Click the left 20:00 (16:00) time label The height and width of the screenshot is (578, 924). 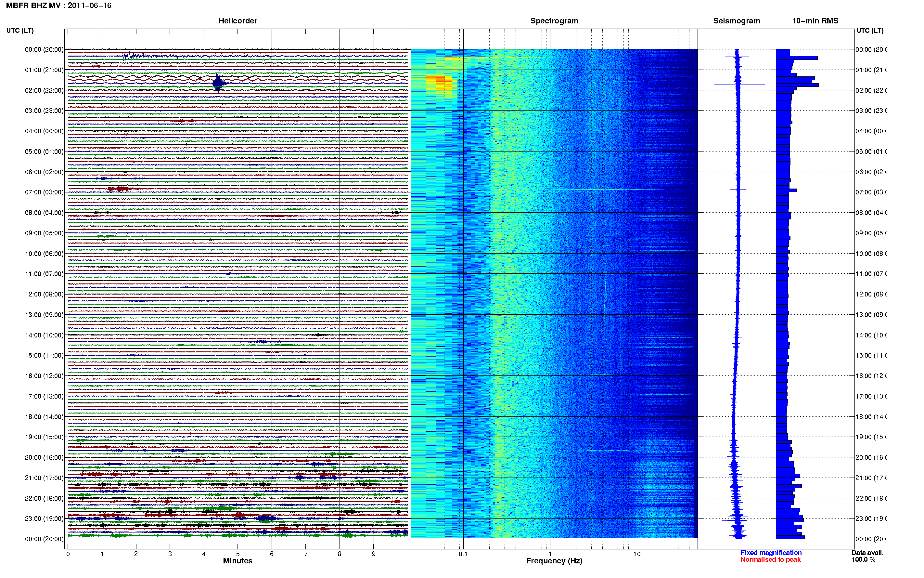coord(44,457)
